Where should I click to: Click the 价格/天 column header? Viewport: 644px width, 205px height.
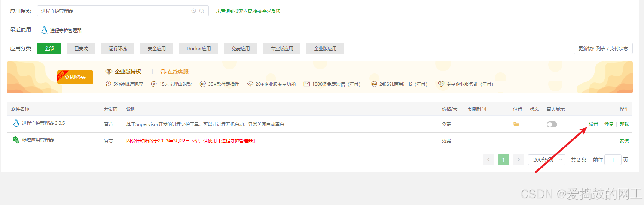[x=449, y=109]
